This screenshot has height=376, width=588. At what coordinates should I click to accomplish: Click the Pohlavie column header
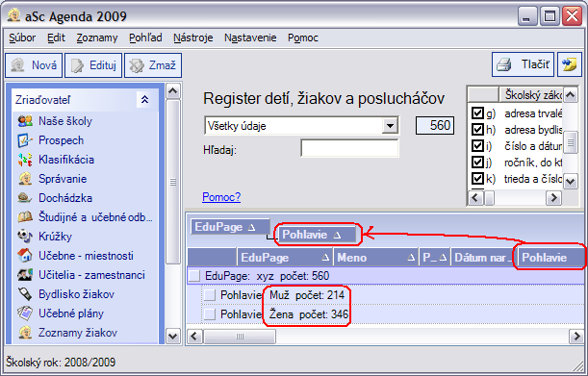tap(550, 258)
